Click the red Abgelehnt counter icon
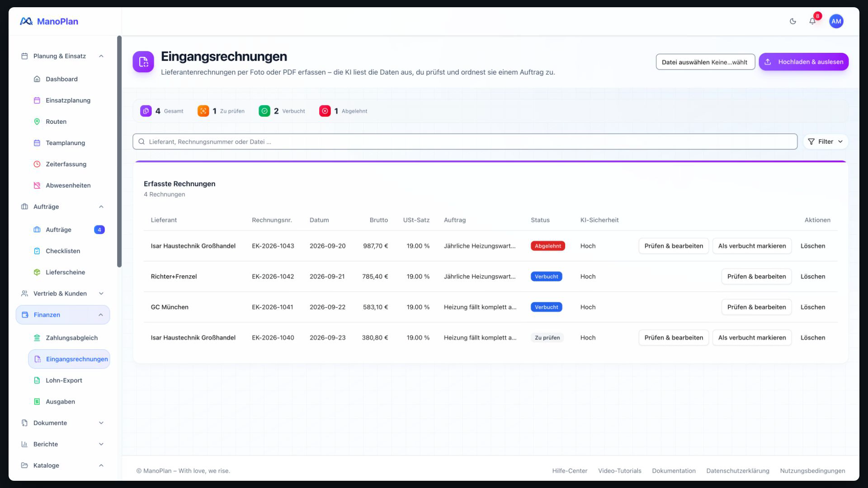Screen dimensions: 868x488 325,111
